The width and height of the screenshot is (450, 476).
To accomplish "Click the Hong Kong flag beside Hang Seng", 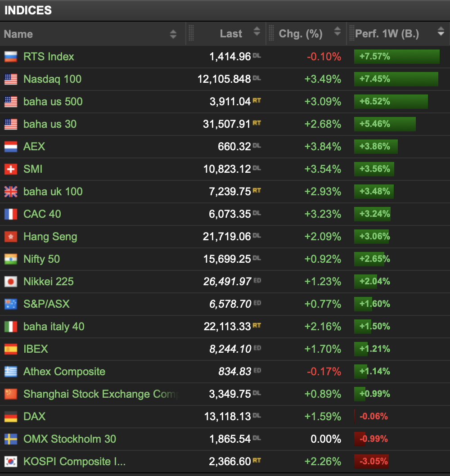I will (11, 237).
